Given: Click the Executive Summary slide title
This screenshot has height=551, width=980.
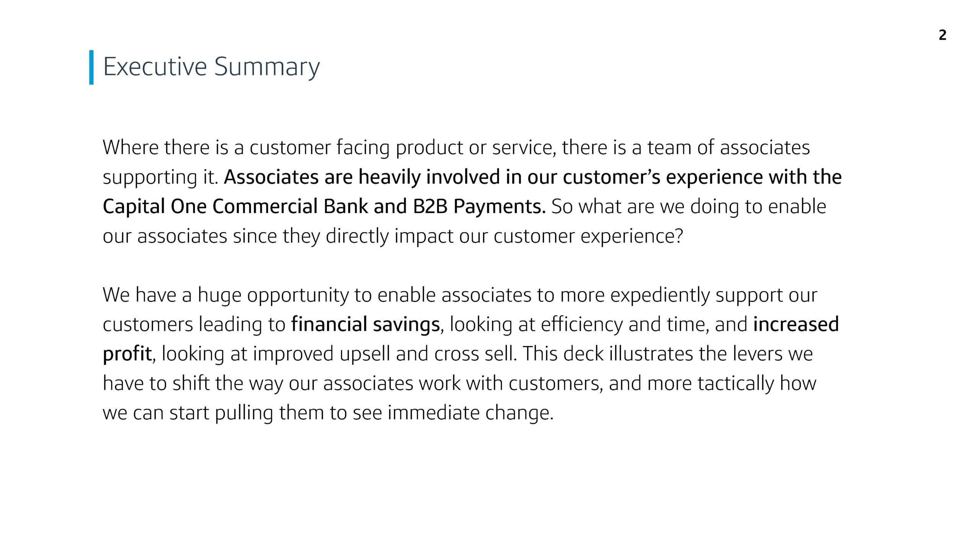Looking at the screenshot, I should (211, 67).
